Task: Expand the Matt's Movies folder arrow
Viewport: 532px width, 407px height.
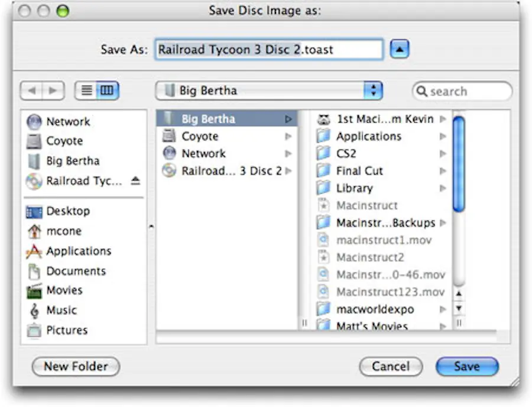Action: click(x=443, y=325)
